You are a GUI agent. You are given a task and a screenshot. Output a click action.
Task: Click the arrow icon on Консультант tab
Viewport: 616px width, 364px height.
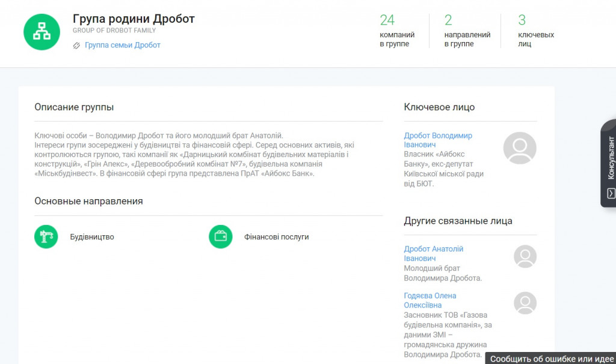pyautogui.click(x=611, y=193)
